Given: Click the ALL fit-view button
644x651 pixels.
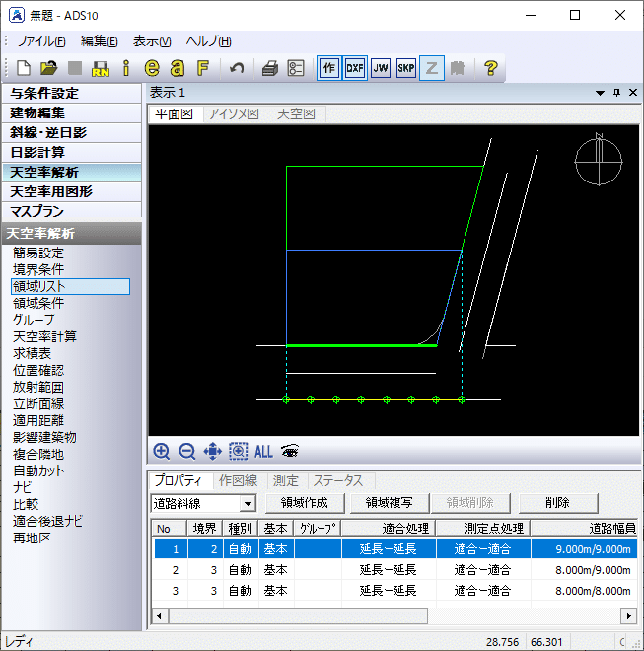Looking at the screenshot, I should click(263, 452).
